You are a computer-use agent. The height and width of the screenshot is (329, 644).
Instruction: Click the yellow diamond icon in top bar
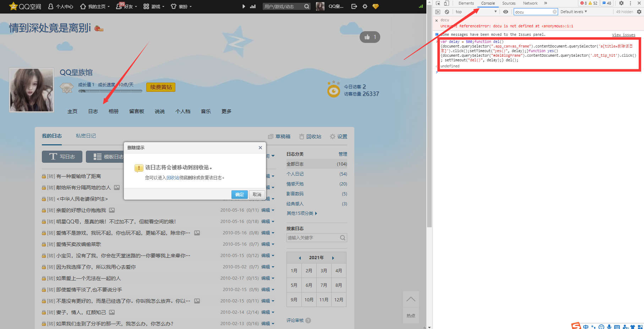(x=376, y=6)
